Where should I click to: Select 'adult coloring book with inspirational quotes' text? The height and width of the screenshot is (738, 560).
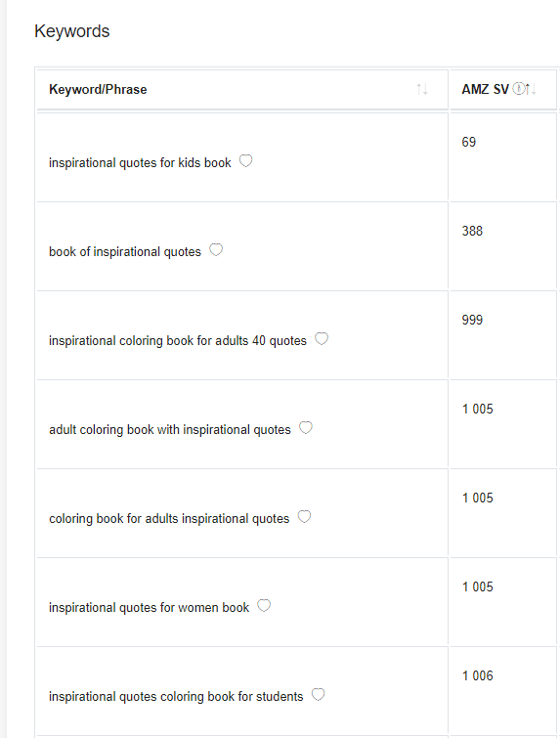click(x=170, y=430)
